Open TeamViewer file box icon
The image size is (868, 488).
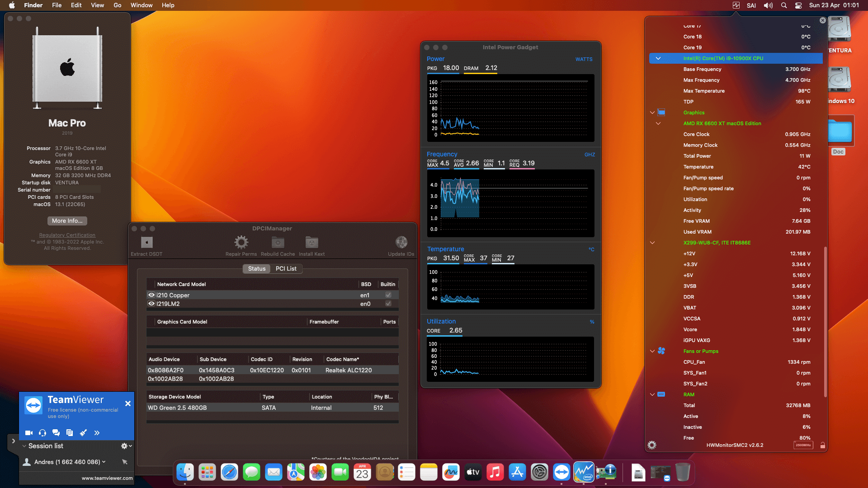coord(70,433)
